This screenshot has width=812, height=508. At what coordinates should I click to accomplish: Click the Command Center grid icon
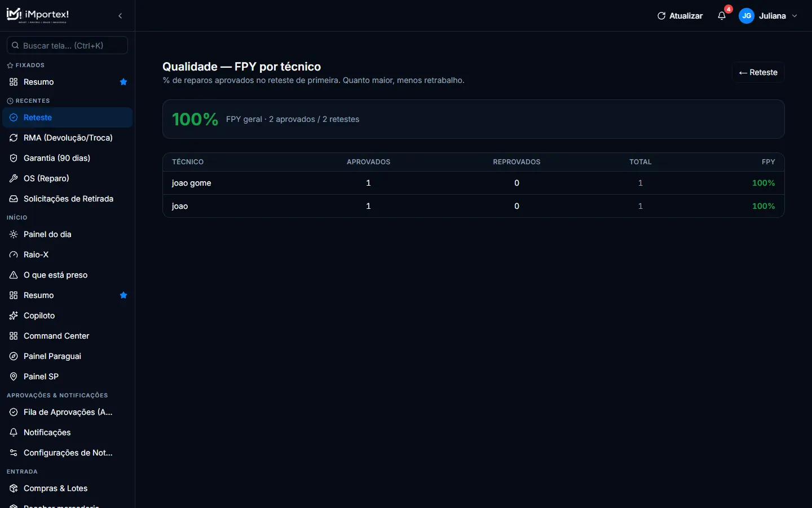coord(14,336)
